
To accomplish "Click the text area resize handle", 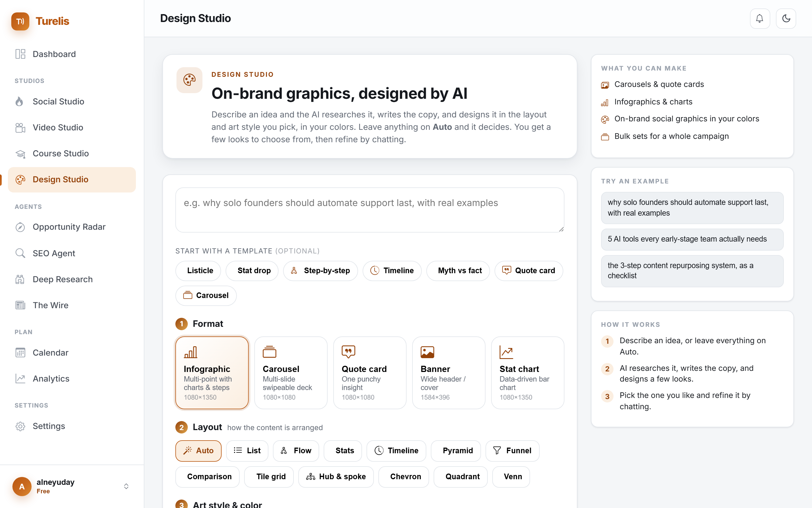I will point(561,229).
